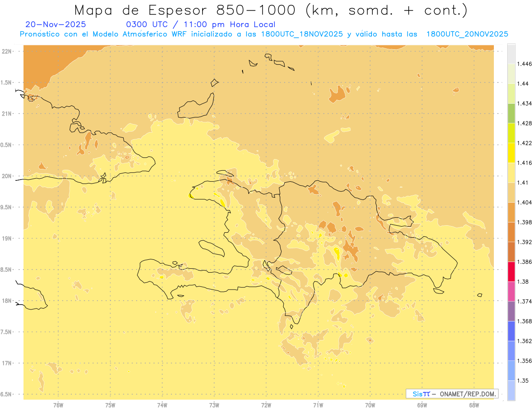Click the 75W longitude axis label
The height and width of the screenshot is (411, 532).
click(110, 405)
